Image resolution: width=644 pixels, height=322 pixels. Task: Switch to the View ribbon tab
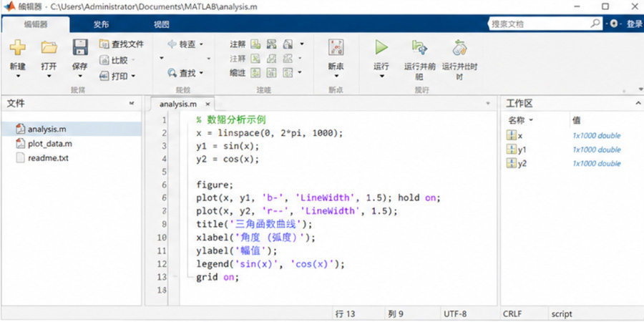coord(162,24)
